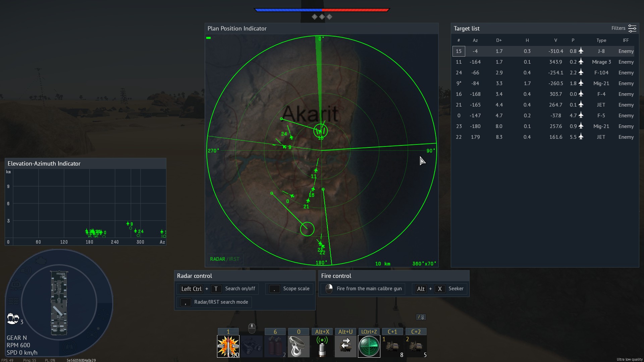Use the tow hook cable icon
The height and width of the screenshot is (362, 644).
[x=299, y=346]
